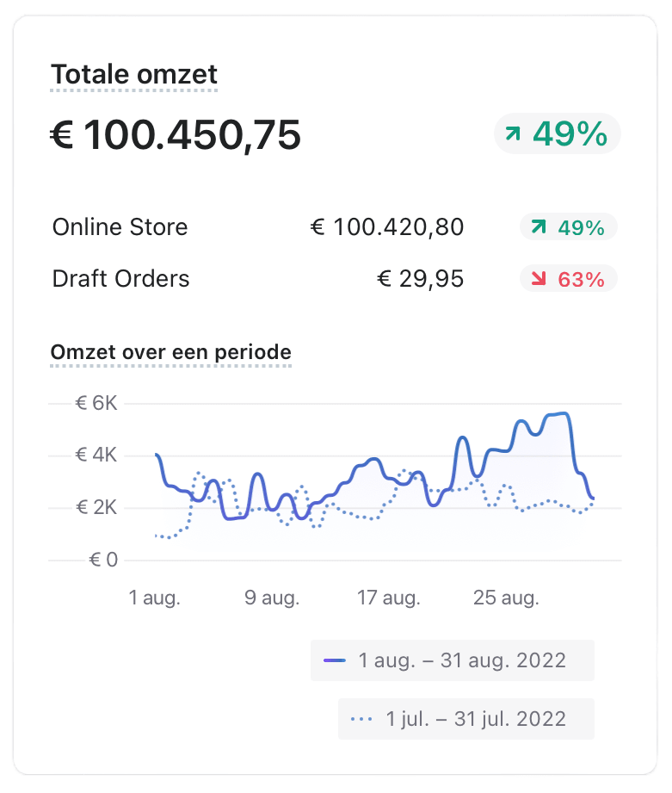672x793 pixels.
Task: Click the € 6K axis label
Action: (96, 403)
